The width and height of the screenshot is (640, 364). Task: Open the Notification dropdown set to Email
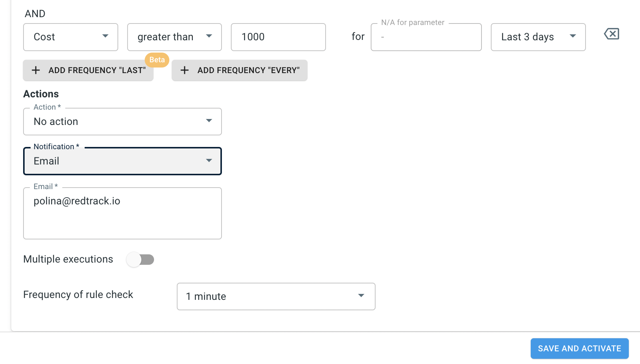click(x=122, y=161)
